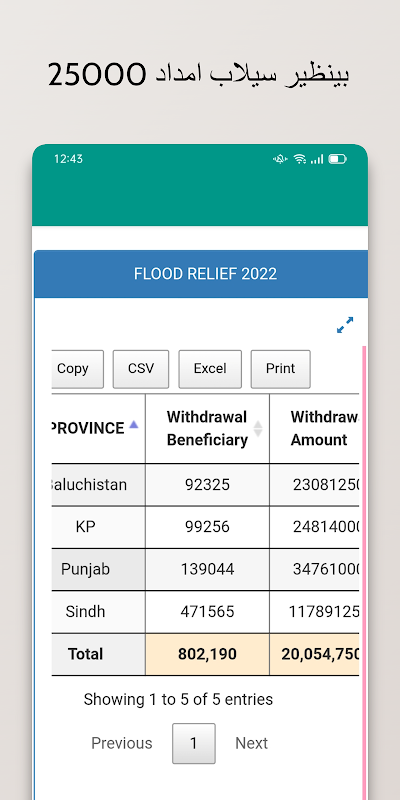Tap the battery indicator icon
This screenshot has width=400, height=800.
[x=337, y=159]
